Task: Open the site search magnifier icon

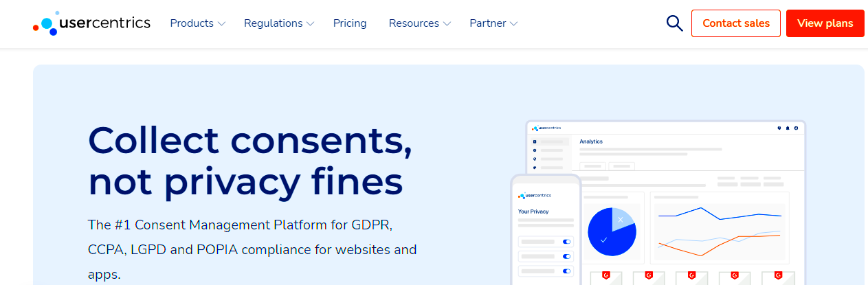Action: (674, 23)
